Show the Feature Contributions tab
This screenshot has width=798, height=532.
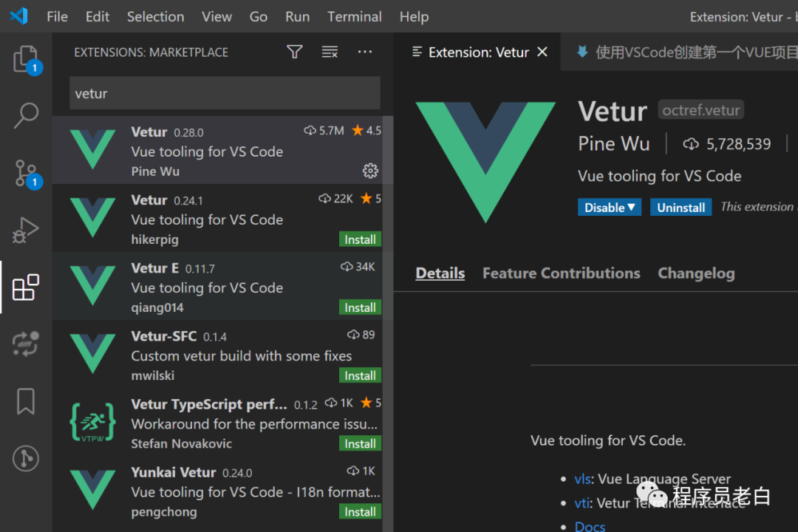pyautogui.click(x=561, y=273)
